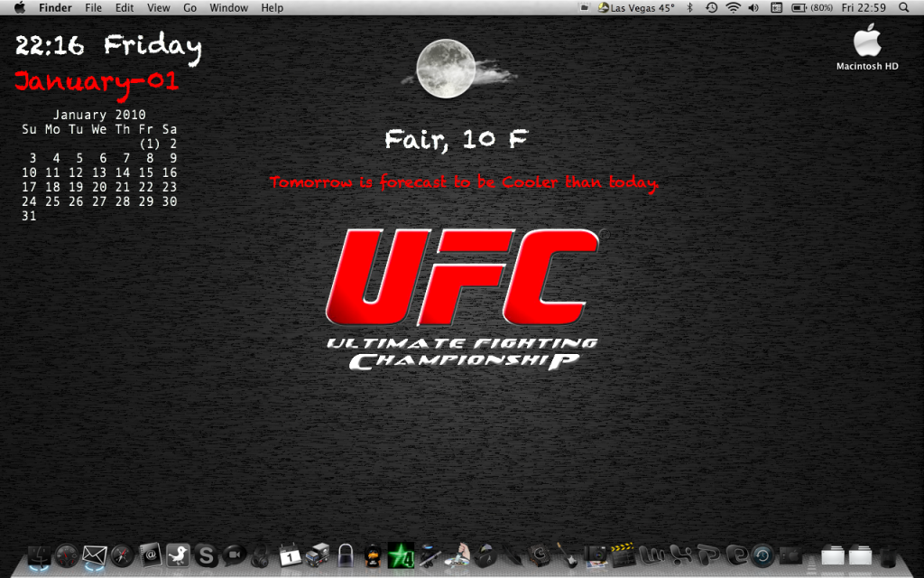
Task: Launch Microsoft Excel X icon in dock
Action: (680, 555)
